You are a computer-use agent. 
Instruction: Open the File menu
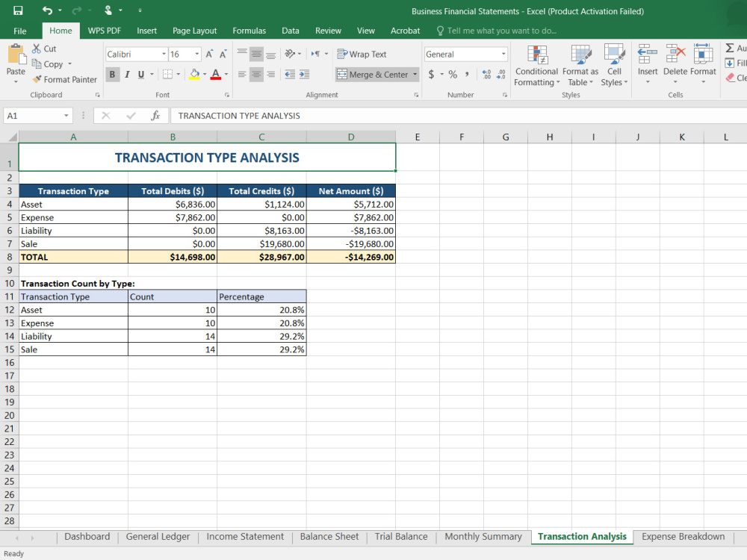tap(20, 31)
